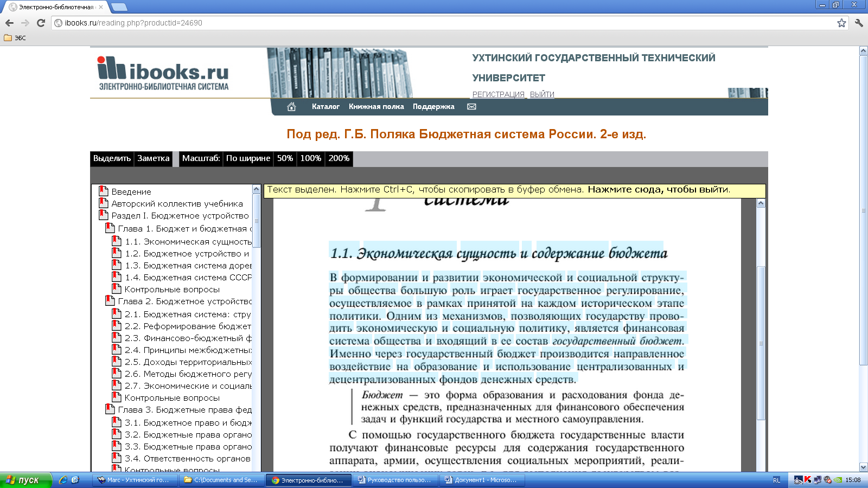
Task: Go to the ibooks.ru home icon
Action: tap(291, 107)
